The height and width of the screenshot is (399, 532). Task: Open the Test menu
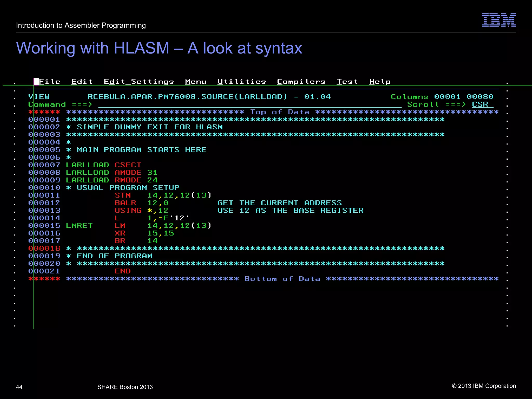tap(347, 82)
